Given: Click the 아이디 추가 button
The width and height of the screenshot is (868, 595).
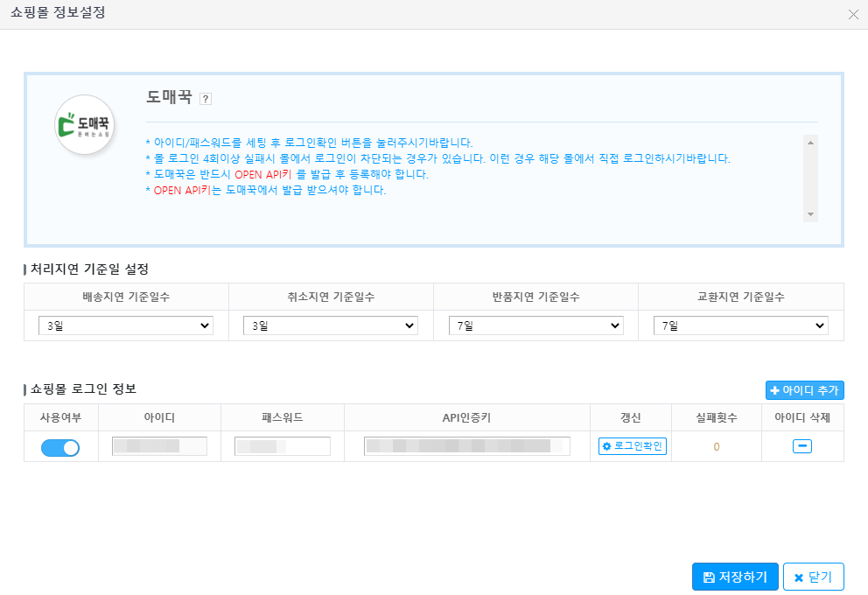Looking at the screenshot, I should point(804,390).
